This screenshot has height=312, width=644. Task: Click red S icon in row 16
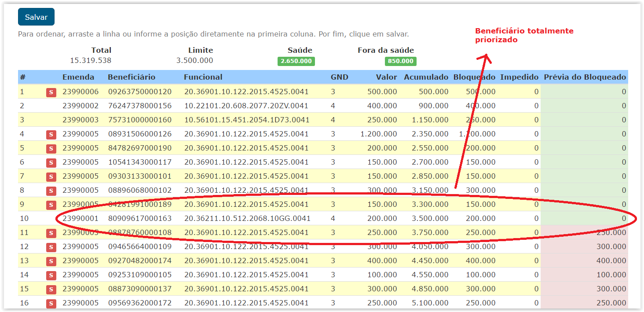pos(51,303)
